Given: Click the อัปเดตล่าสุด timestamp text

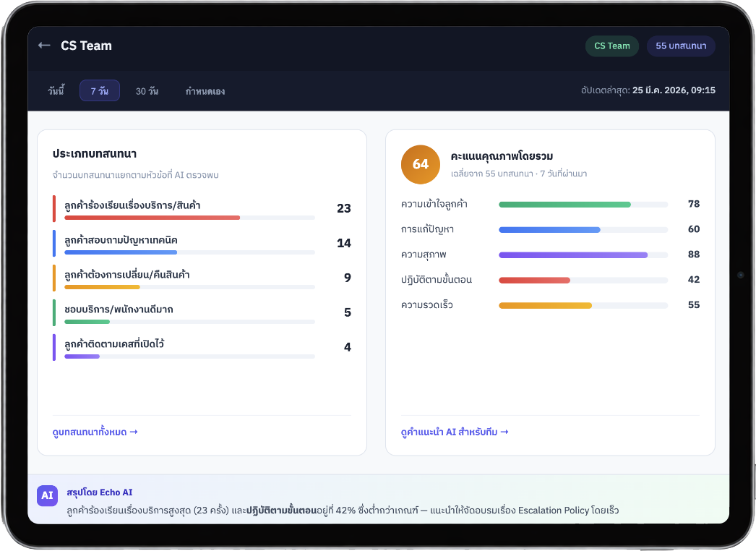Looking at the screenshot, I should 648,90.
